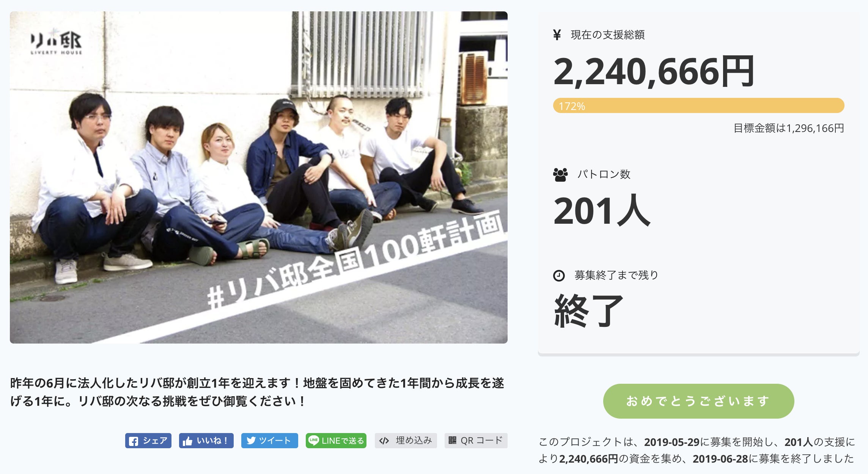Post with the ツイート button

(270, 441)
